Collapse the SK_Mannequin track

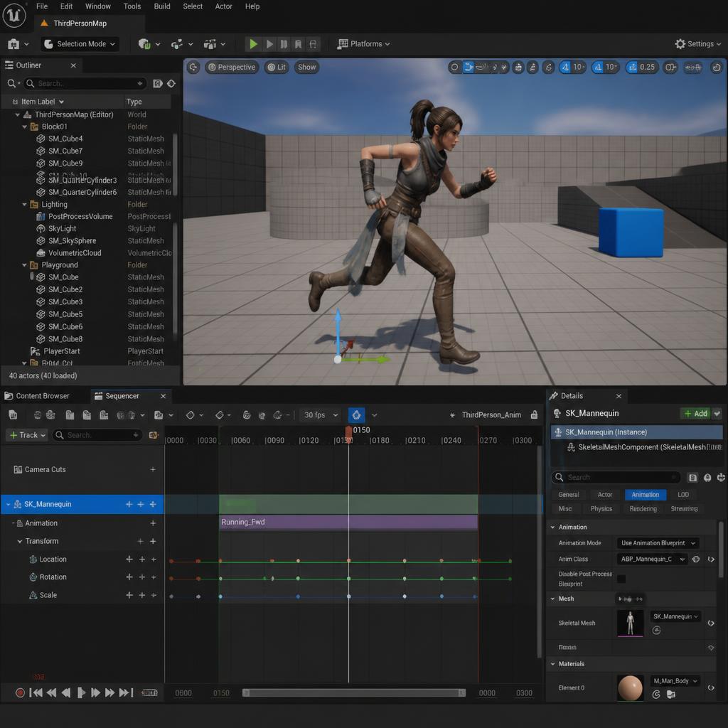point(8,504)
